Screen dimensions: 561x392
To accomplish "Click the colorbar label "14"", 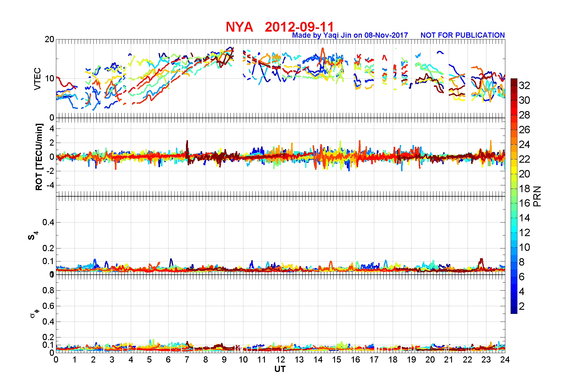I will 524,218.
